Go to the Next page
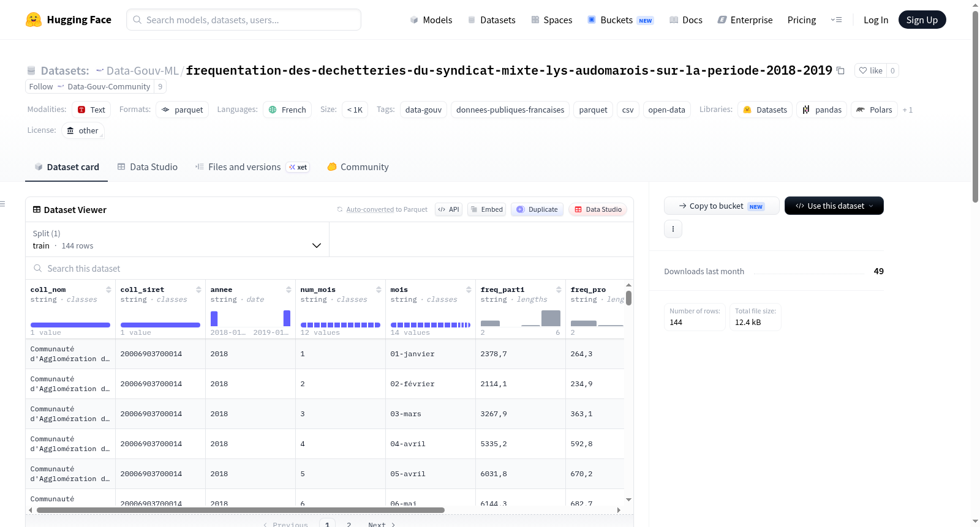Viewport: 980px width, 527px height. click(x=381, y=525)
